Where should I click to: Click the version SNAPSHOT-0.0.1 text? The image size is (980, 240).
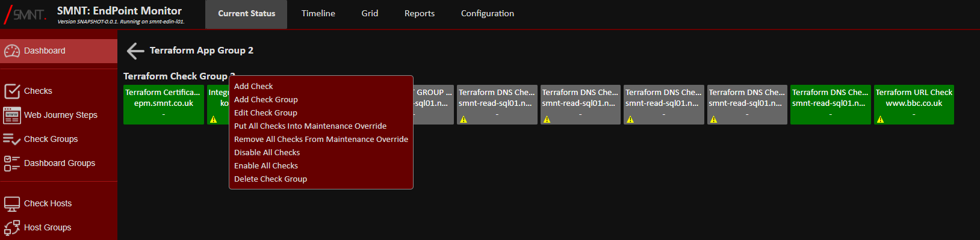pyautogui.click(x=121, y=22)
